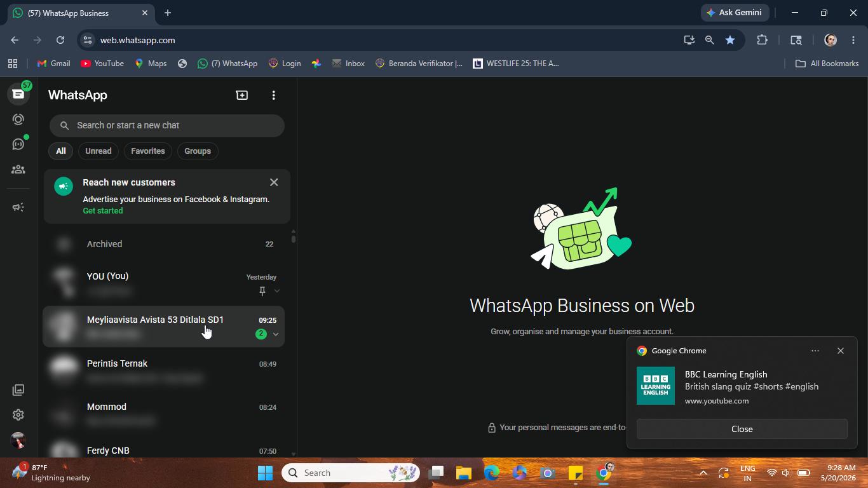Toggle the bookmark star for this page
Image resolution: width=868 pixels, height=488 pixels.
pyautogui.click(x=730, y=40)
